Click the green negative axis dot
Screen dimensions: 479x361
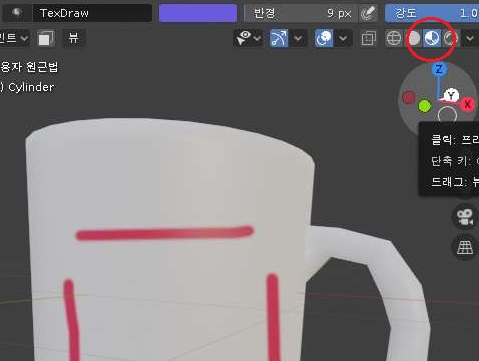424,106
